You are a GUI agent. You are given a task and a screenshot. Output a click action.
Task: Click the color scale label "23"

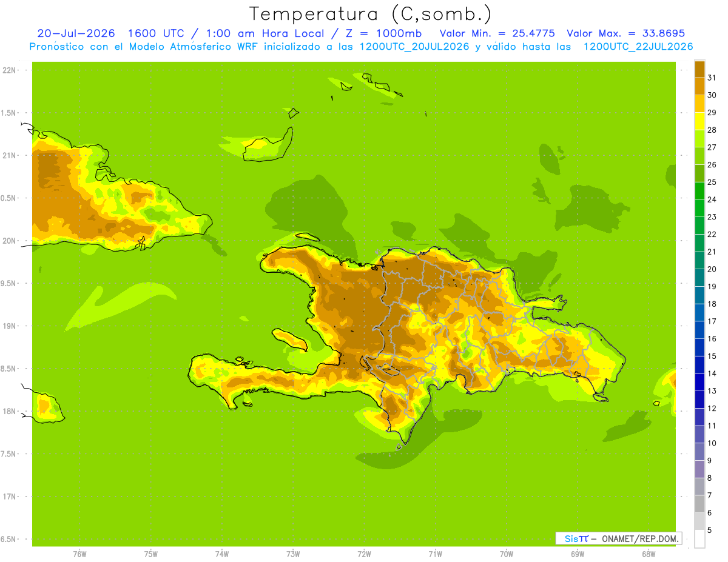pyautogui.click(x=712, y=217)
